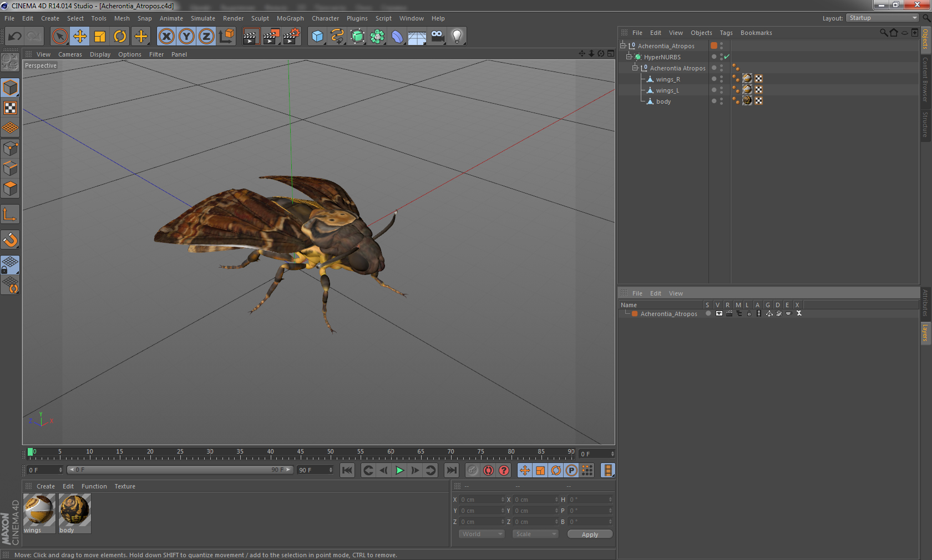Select the Points mode icon
The height and width of the screenshot is (560, 932).
pyautogui.click(x=10, y=148)
